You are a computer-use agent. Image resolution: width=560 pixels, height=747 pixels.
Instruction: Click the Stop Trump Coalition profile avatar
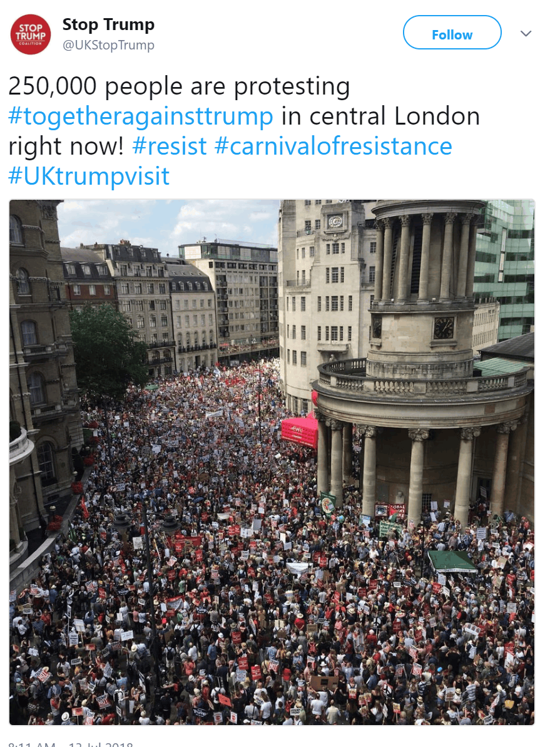pos(31,34)
